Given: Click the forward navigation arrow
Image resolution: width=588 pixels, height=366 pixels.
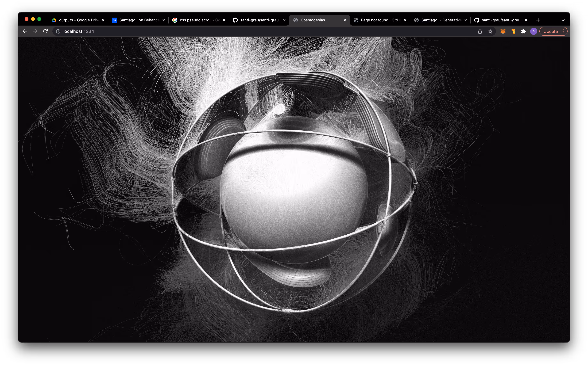Looking at the screenshot, I should coord(35,31).
